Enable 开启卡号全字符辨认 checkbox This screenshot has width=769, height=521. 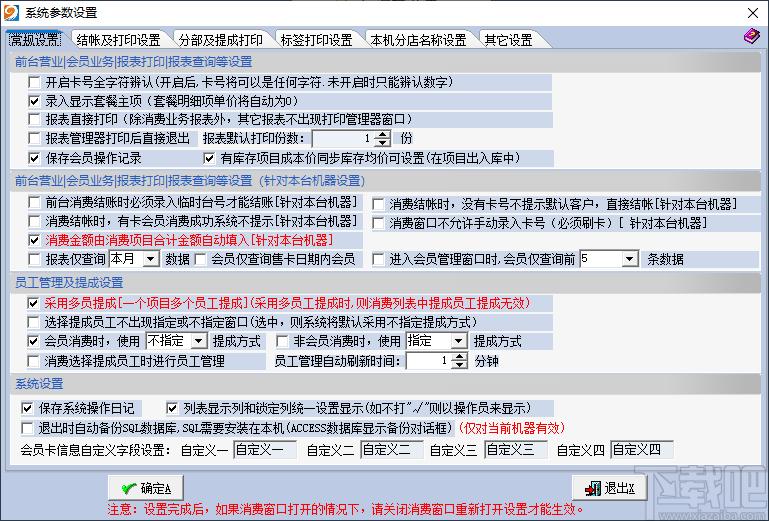pyautogui.click(x=36, y=82)
